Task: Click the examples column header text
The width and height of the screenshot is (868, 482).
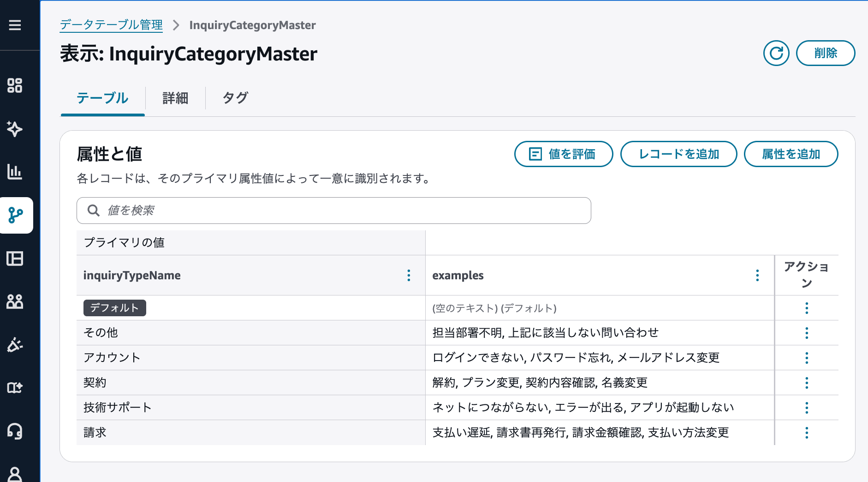Action: click(458, 276)
